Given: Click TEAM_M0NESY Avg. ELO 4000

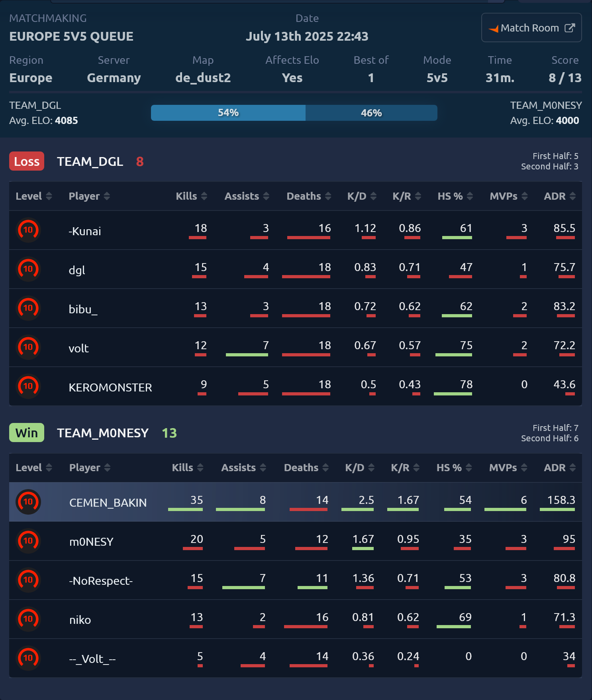Looking at the screenshot, I should (x=545, y=120).
